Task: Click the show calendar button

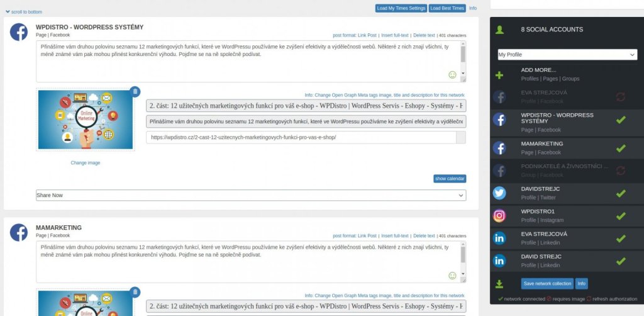Action: [450, 179]
